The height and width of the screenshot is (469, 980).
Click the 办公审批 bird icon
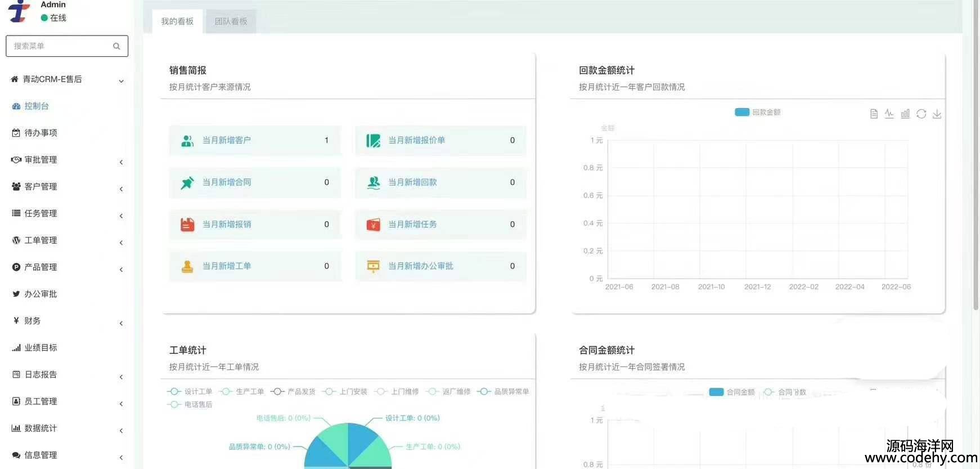[x=16, y=294]
